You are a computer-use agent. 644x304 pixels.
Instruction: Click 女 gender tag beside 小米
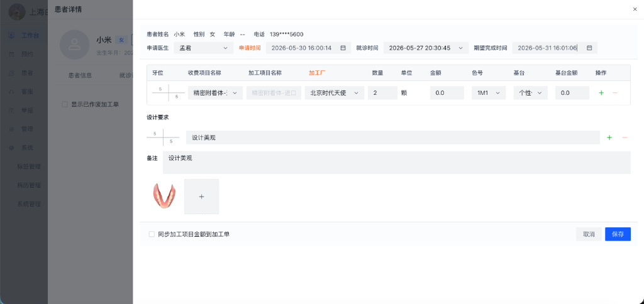pyautogui.click(x=121, y=40)
